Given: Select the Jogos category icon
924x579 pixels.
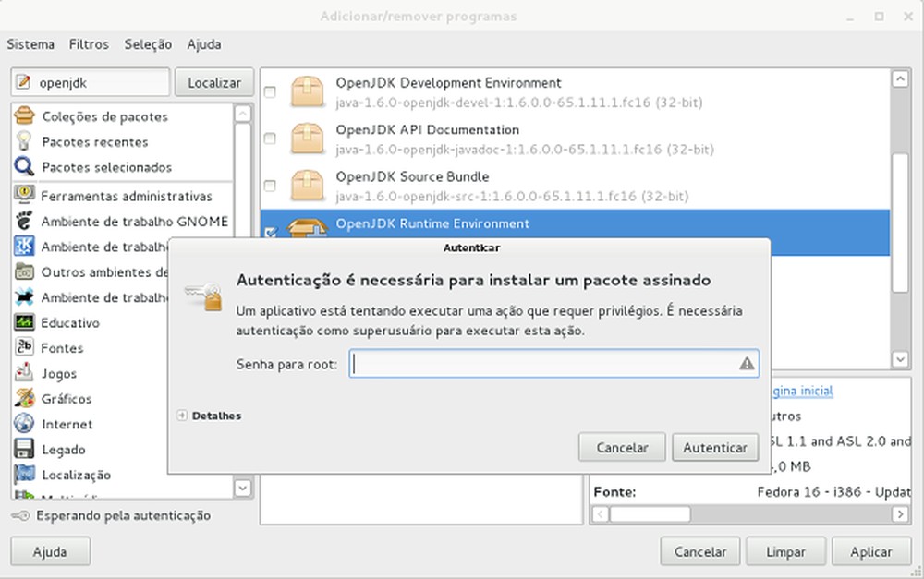Looking at the screenshot, I should coord(26,373).
